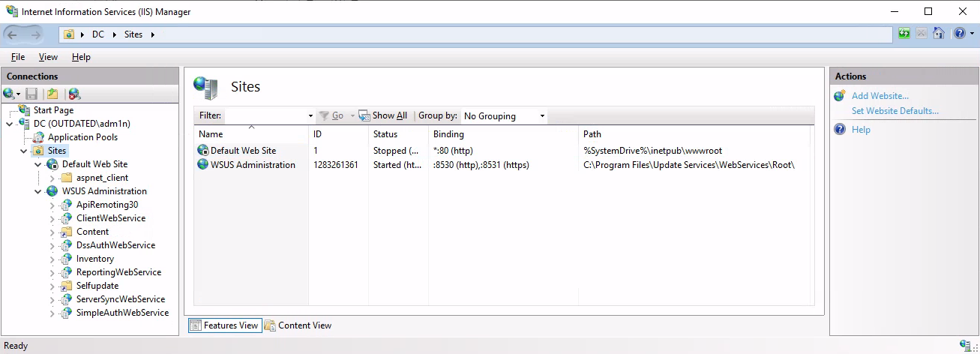Image resolution: width=980 pixels, height=354 pixels.
Task: Click the Add Website link
Action: 880,96
